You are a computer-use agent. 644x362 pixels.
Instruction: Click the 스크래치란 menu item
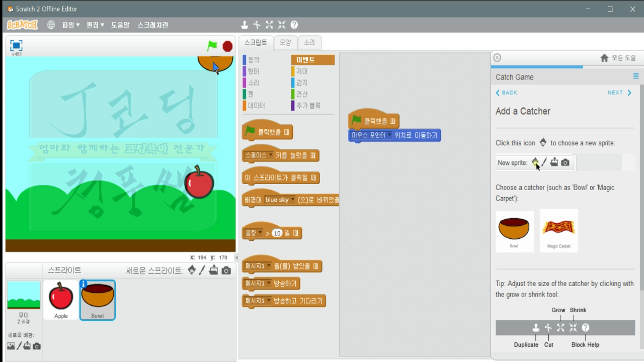pos(153,25)
